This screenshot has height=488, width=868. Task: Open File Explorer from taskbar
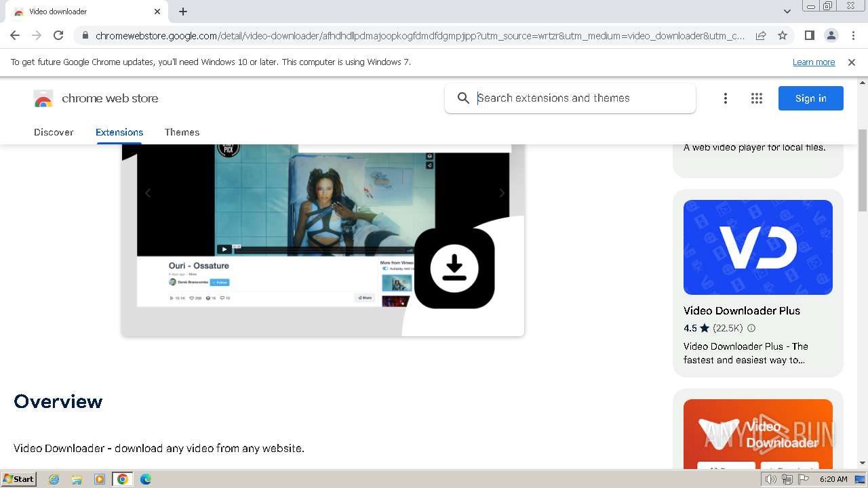pyautogui.click(x=77, y=479)
